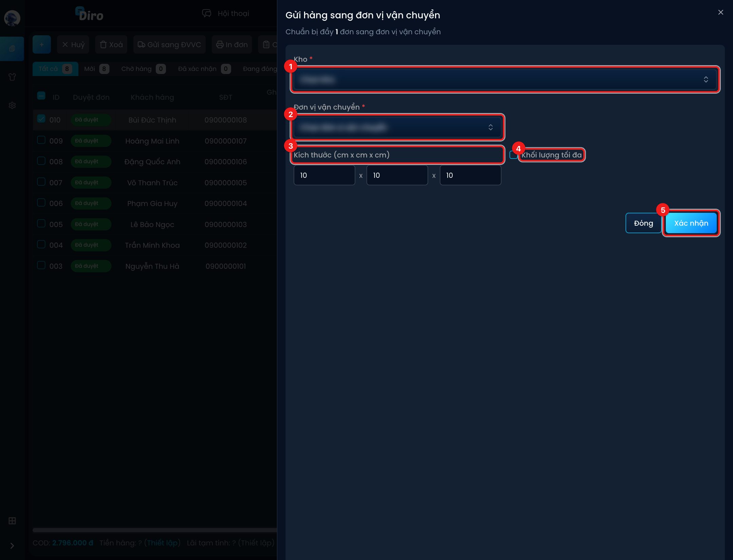Viewport: 733px width, 560px height.
Task: Check the order 009 checkbox
Action: pyautogui.click(x=41, y=140)
